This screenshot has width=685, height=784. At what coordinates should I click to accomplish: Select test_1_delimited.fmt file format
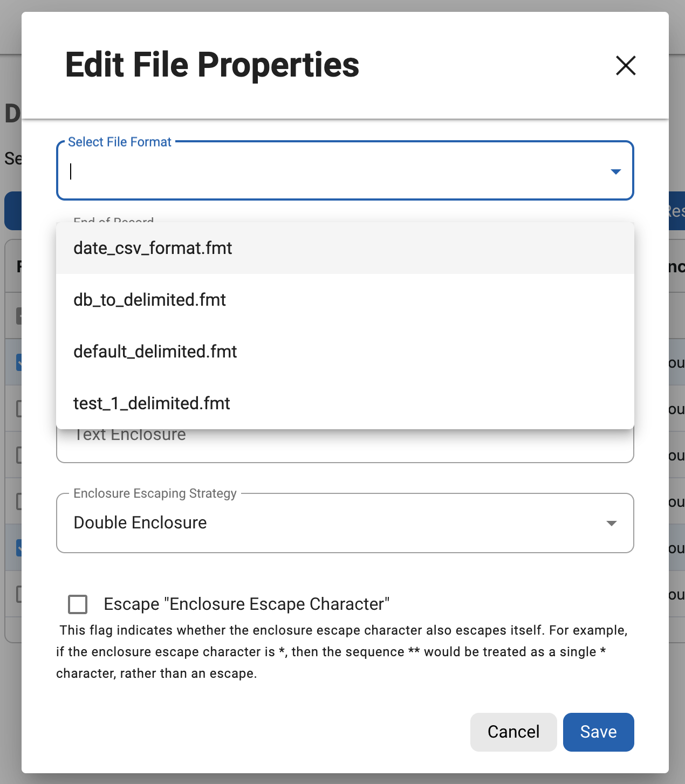pos(152,403)
